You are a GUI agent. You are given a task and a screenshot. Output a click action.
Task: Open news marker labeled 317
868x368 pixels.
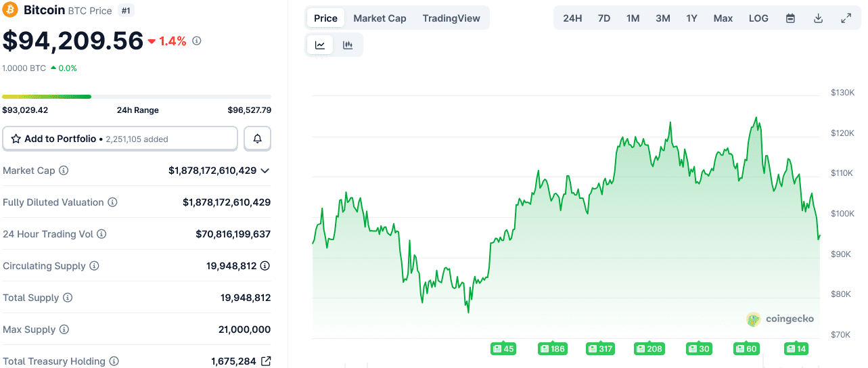(600, 349)
